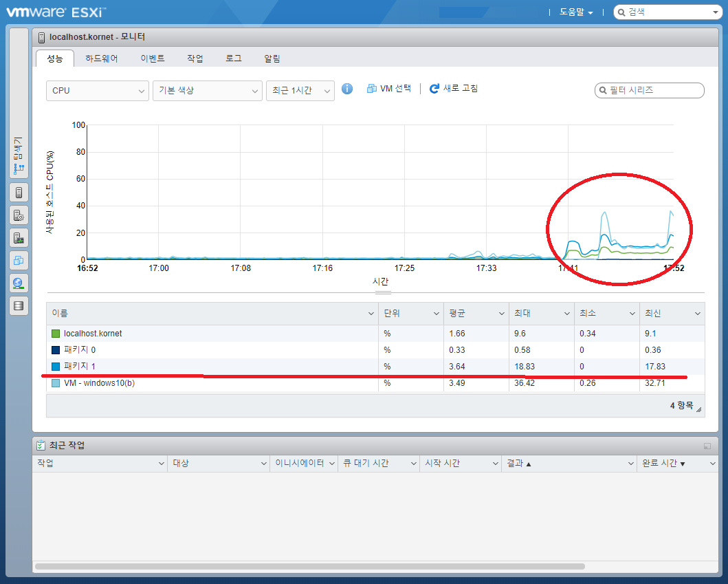Expand the header search dropdown arrow
Viewport: 728px width, 584px height.
[716, 12]
